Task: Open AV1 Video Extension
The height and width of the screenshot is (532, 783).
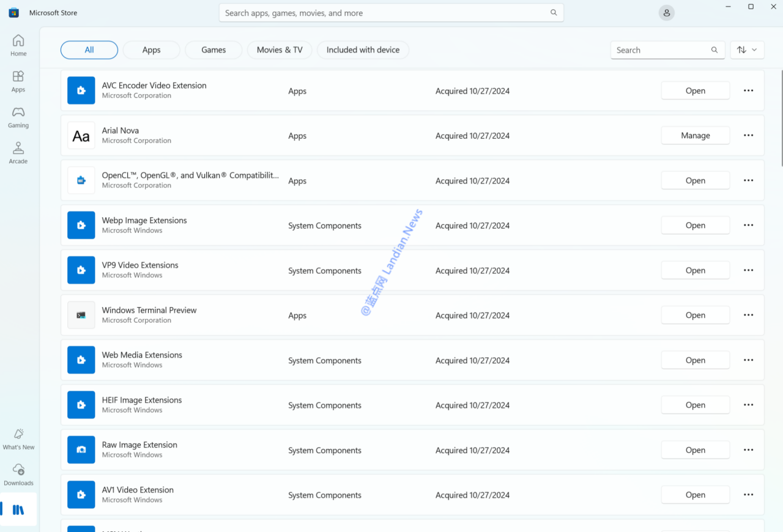Action: [695, 495]
